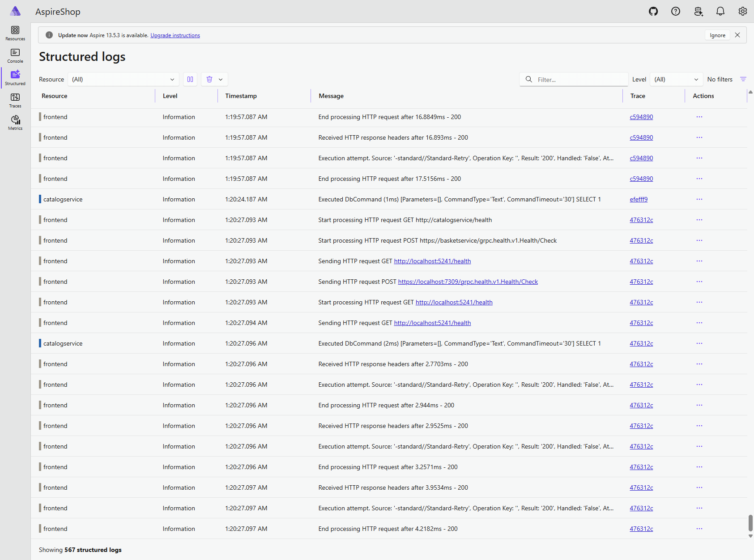
Task: Select the catalogservice Executed DbCommand (2ms) row
Action: pyautogui.click(x=389, y=343)
